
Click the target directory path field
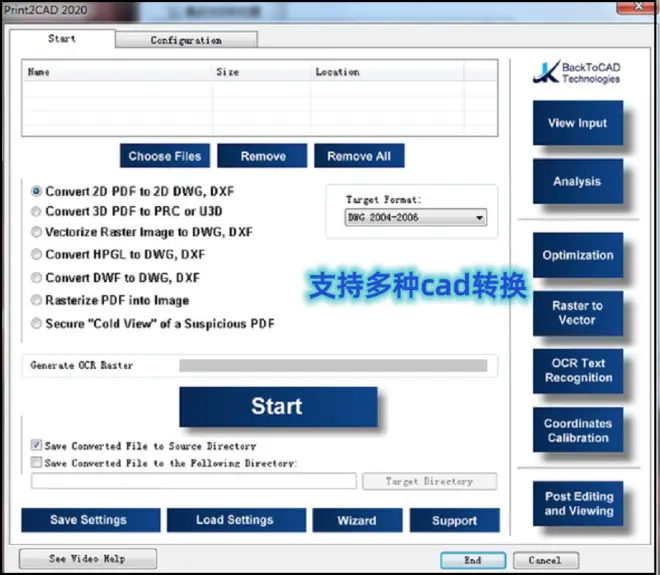[194, 482]
